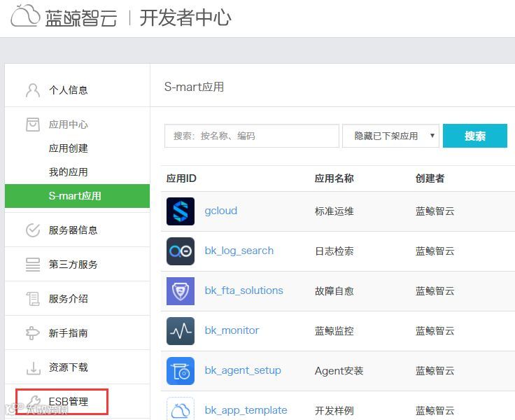Screen dimensions: 515x420
Task: Go to 个人信息 in sidebar
Action: pyautogui.click(x=68, y=90)
